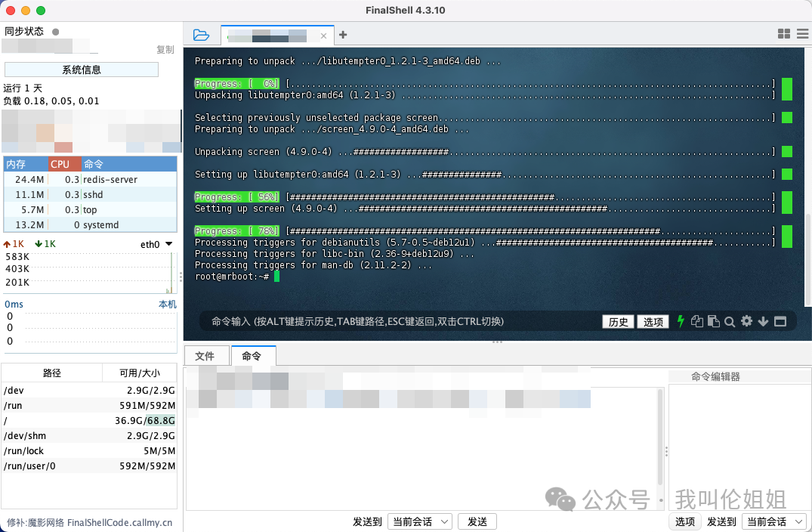Click the 0ms latency label
Image resolution: width=812 pixels, height=532 pixels.
pos(14,304)
